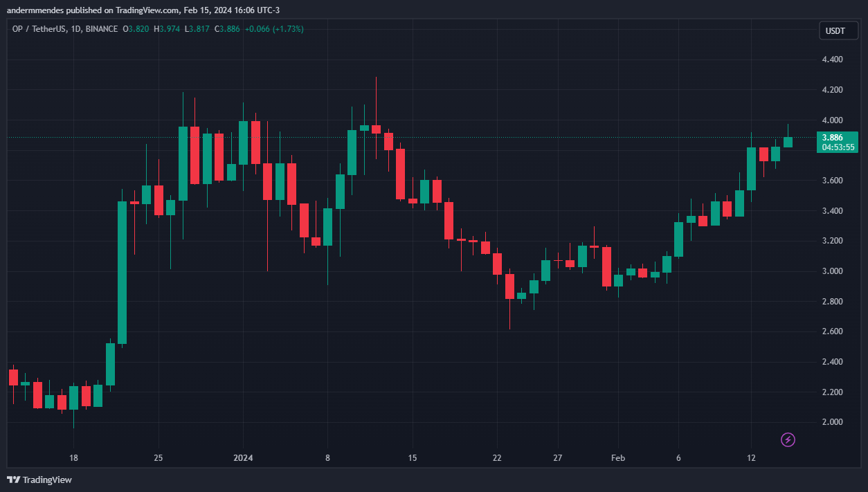Click the date label 22 on time axis
The width and height of the screenshot is (868, 492).
(x=497, y=458)
